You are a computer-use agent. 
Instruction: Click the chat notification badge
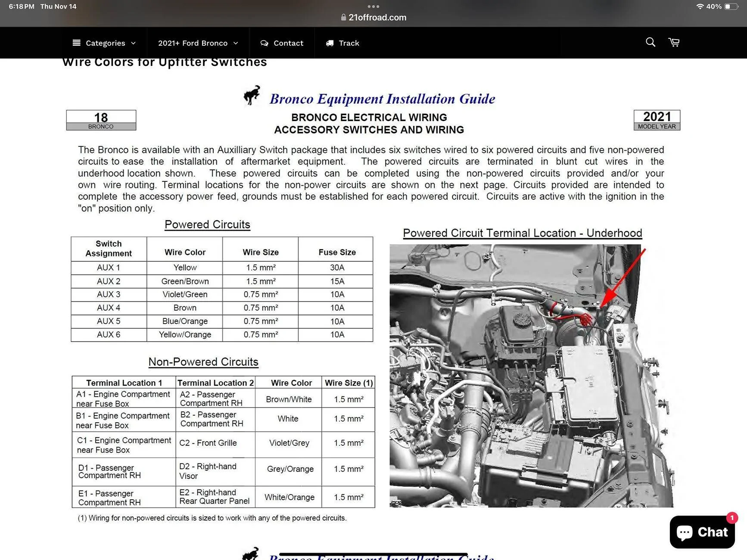click(732, 518)
